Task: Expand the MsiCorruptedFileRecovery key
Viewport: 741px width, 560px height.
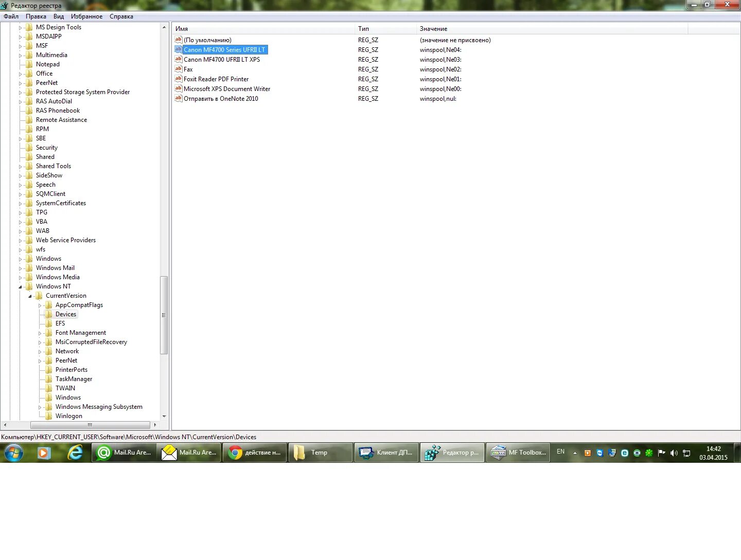Action: [x=40, y=342]
